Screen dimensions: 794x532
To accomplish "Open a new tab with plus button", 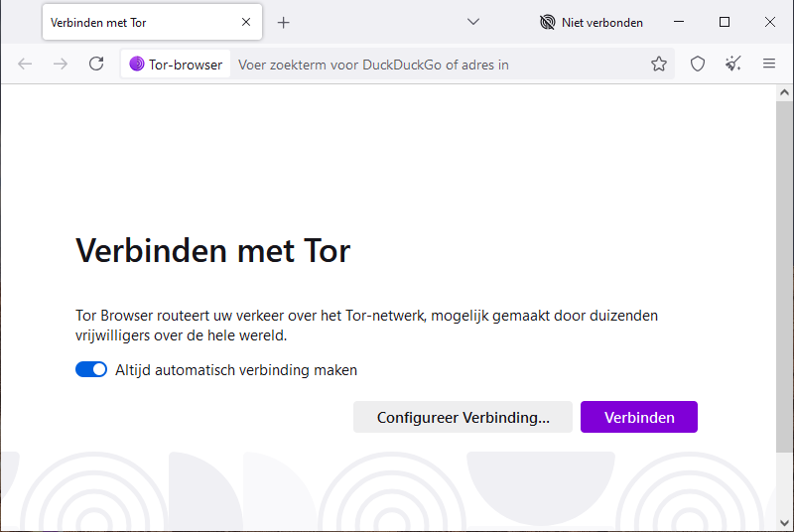I will 284,22.
